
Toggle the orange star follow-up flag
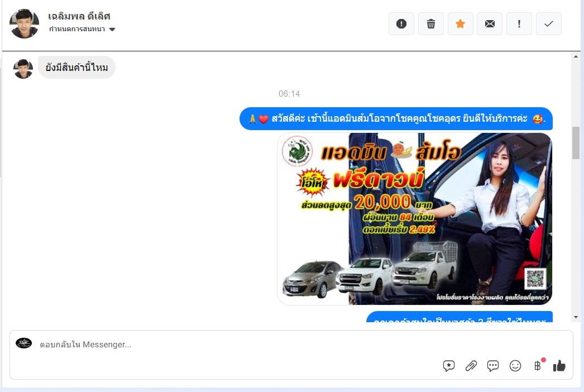point(460,24)
